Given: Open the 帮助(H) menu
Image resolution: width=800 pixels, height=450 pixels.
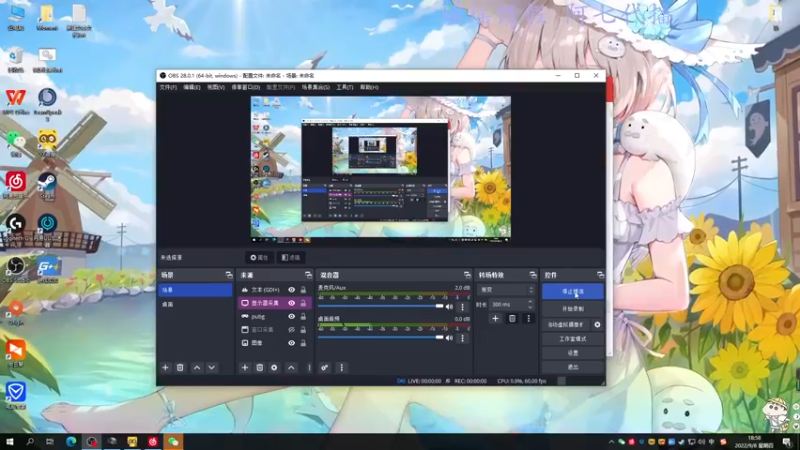Looking at the screenshot, I should (369, 87).
